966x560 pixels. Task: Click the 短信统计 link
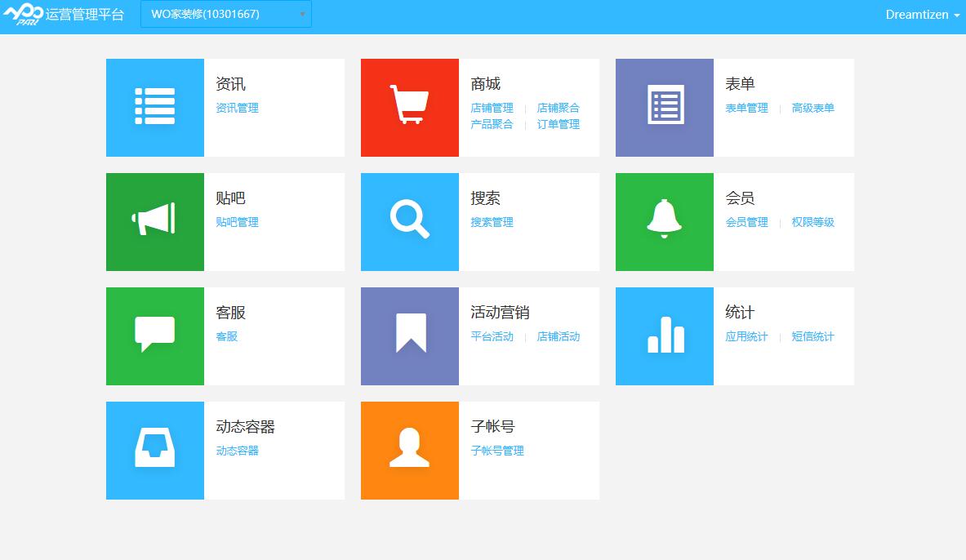(x=812, y=336)
